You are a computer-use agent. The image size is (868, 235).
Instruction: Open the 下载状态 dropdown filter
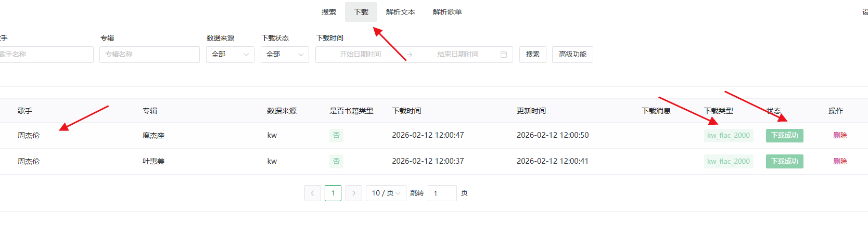pyautogui.click(x=285, y=55)
